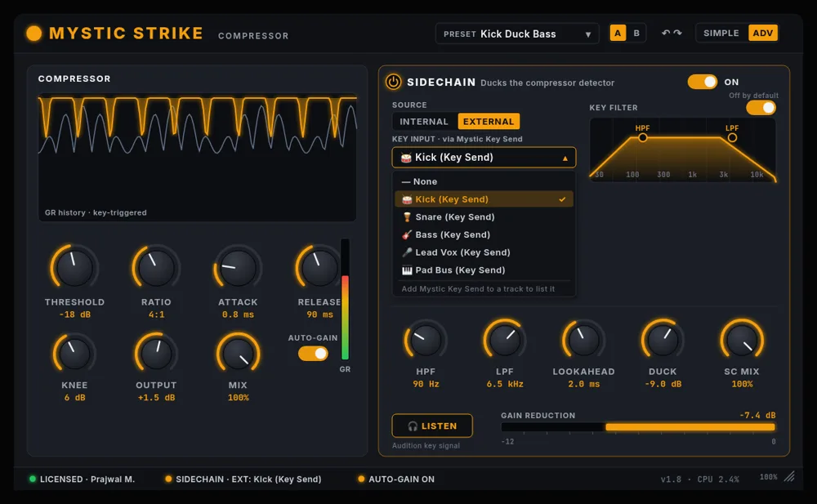The width and height of the screenshot is (817, 504).
Task: Switch to B comparison state
Action: [636, 33]
